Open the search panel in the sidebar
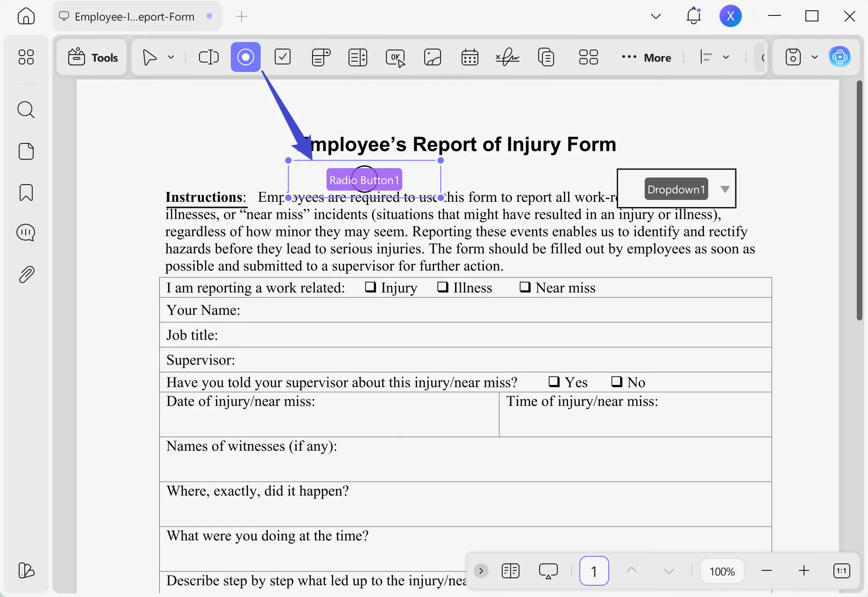The image size is (868, 597). pos(26,109)
